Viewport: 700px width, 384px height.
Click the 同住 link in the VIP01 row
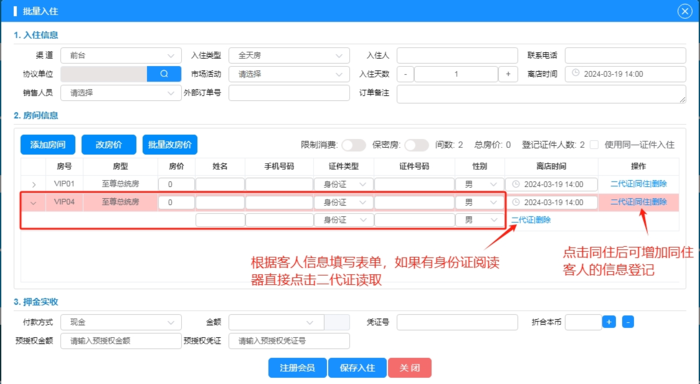(x=641, y=184)
